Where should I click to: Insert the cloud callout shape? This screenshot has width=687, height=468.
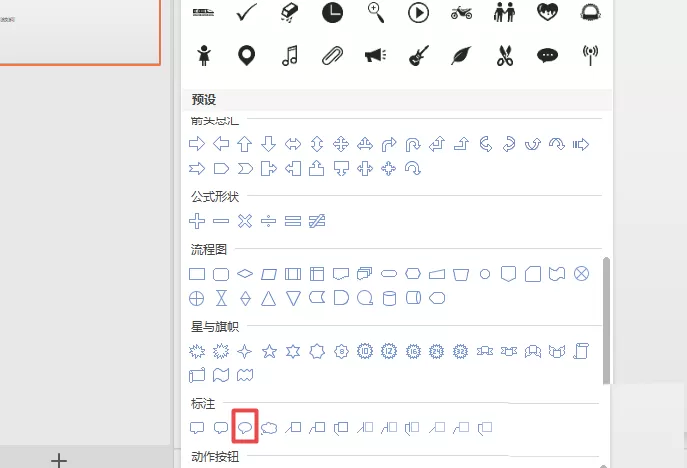pos(269,428)
